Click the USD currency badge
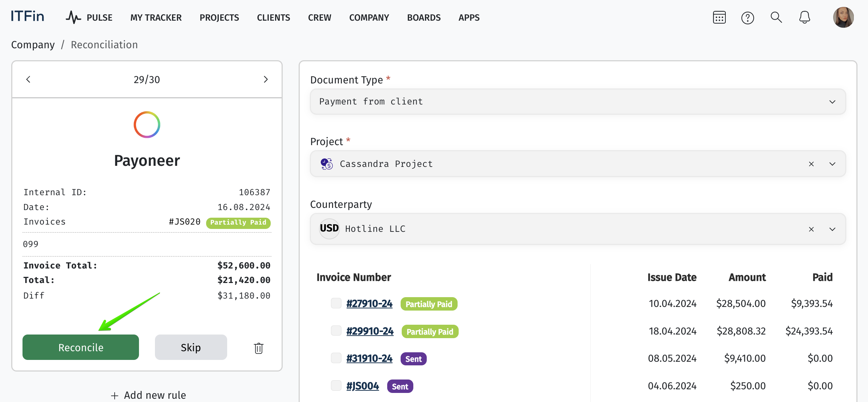The image size is (868, 402). click(329, 229)
